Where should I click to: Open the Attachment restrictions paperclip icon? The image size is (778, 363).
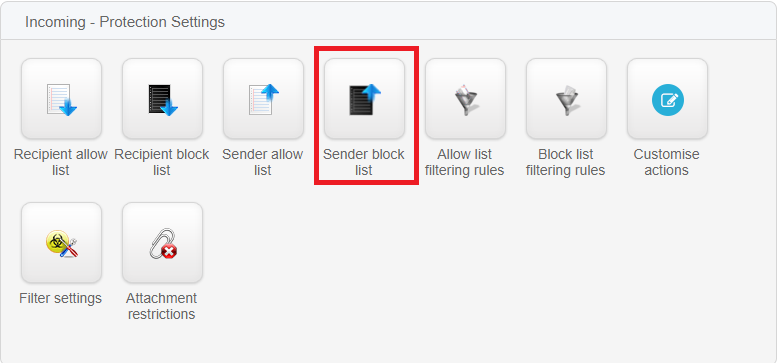tap(162, 242)
